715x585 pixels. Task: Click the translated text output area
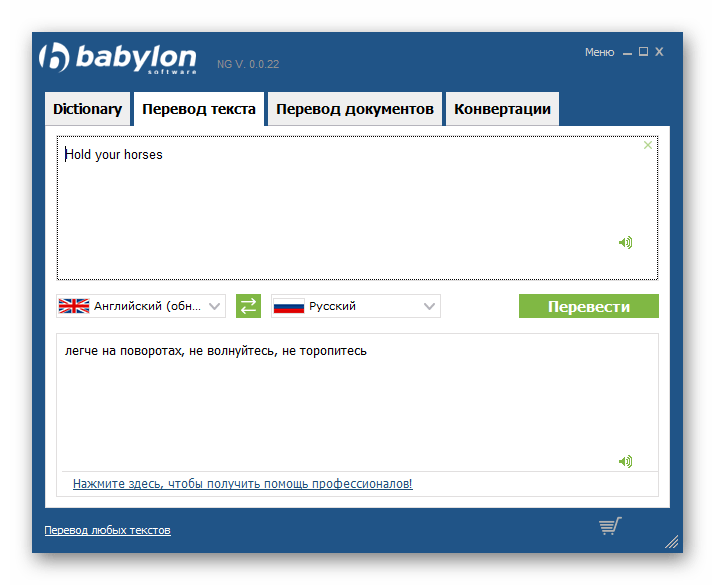coord(358,403)
